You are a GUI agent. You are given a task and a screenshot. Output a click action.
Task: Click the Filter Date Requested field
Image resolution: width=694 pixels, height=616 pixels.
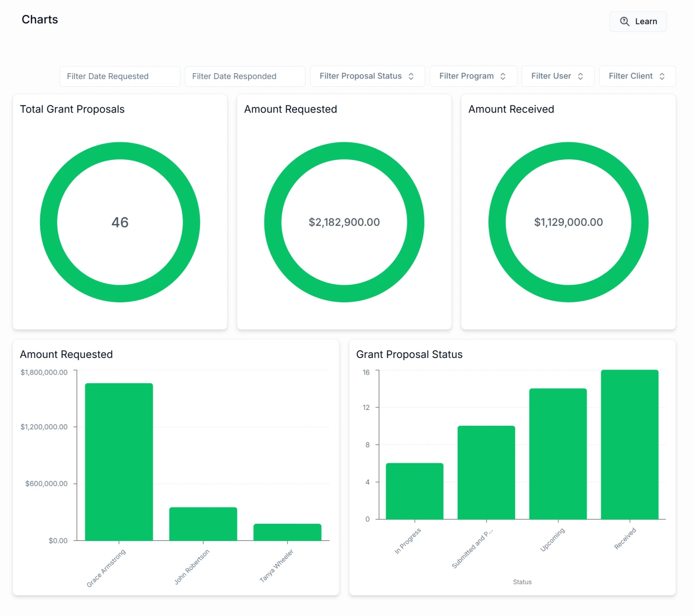(120, 76)
